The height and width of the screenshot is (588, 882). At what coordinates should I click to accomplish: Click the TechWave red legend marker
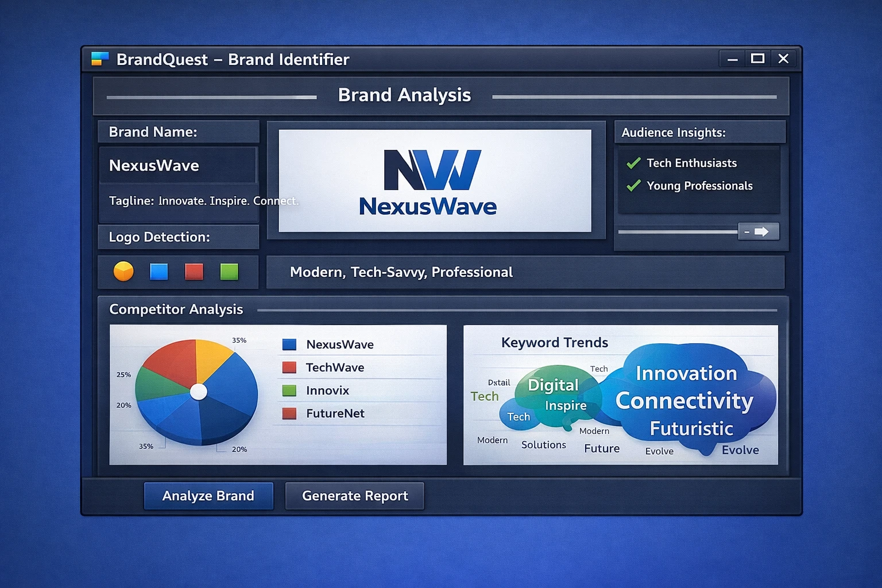click(x=289, y=367)
